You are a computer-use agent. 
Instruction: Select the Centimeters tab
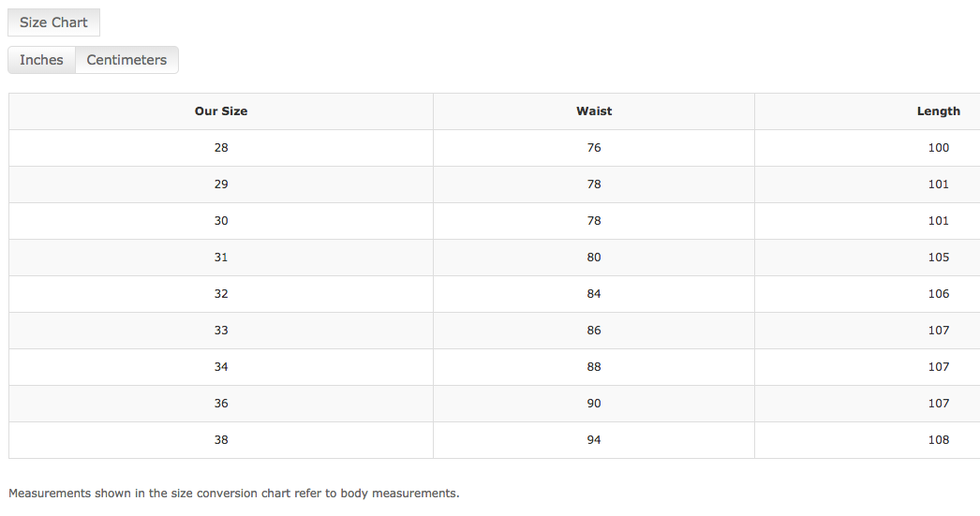coord(126,60)
